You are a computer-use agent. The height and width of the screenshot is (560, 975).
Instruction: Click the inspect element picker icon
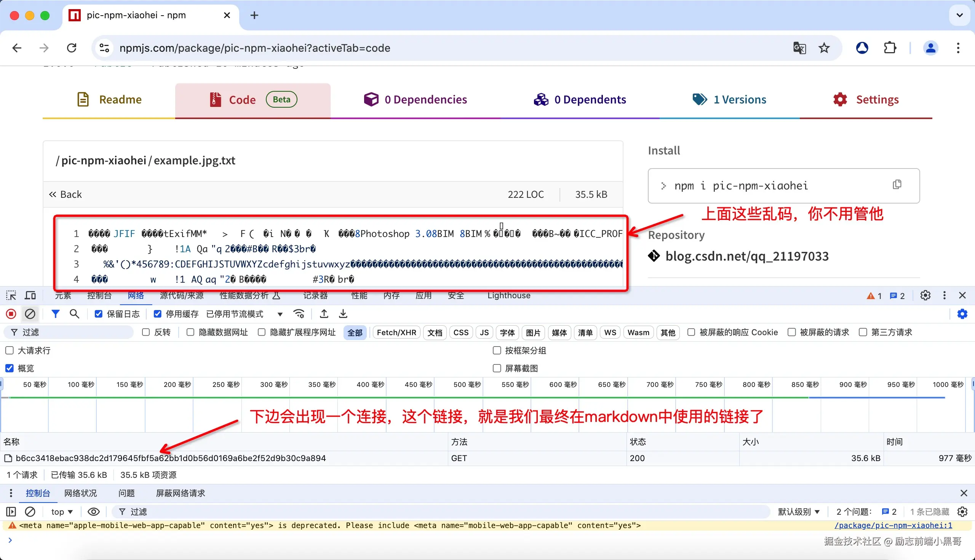pos(11,295)
